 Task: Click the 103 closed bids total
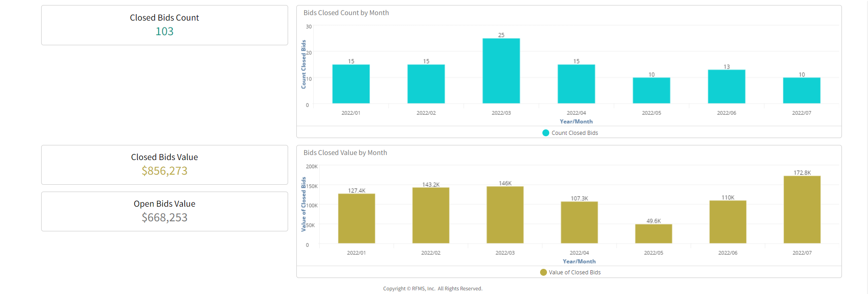coord(165,32)
